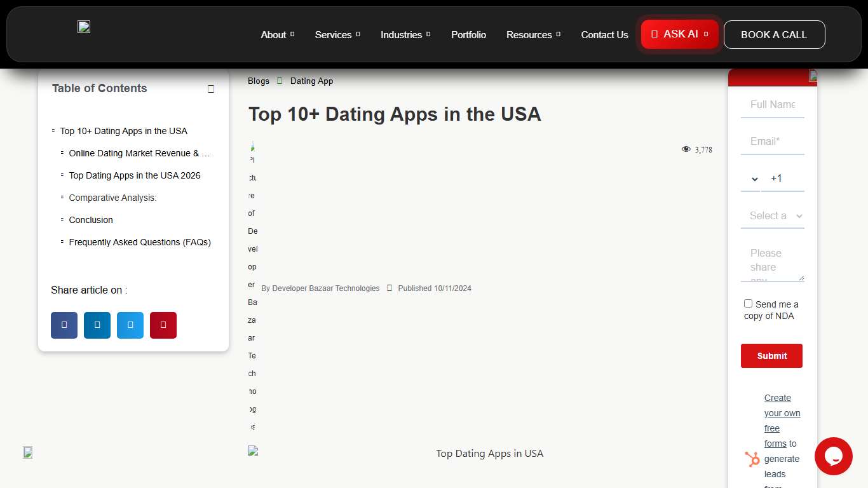Jump to Frequently Asked Questions section
The width and height of the screenshot is (868, 488).
point(140,242)
